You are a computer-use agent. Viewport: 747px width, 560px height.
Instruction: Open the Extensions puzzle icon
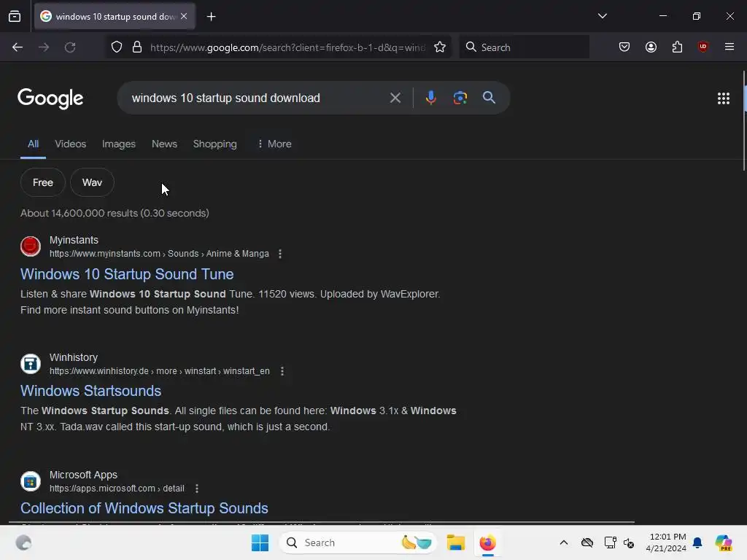point(677,47)
